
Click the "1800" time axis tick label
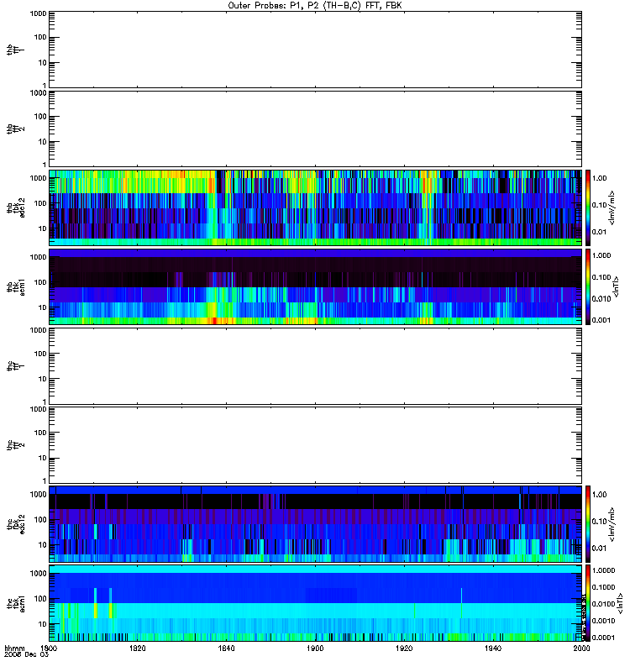pos(49,648)
